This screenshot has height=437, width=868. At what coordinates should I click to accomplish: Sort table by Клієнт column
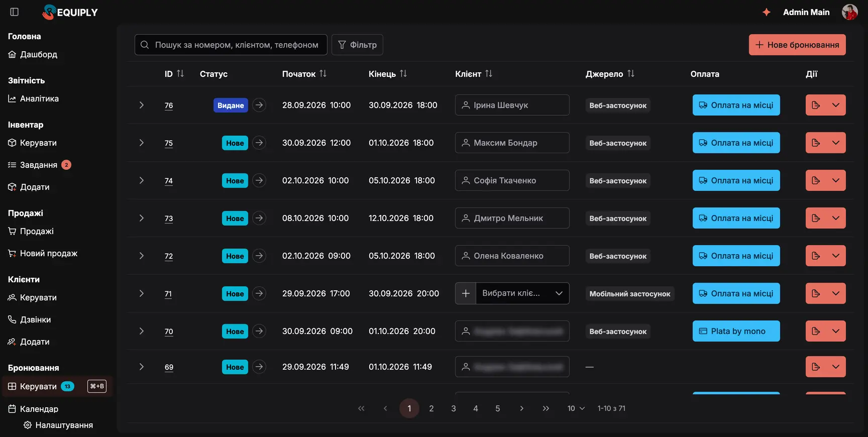click(489, 74)
